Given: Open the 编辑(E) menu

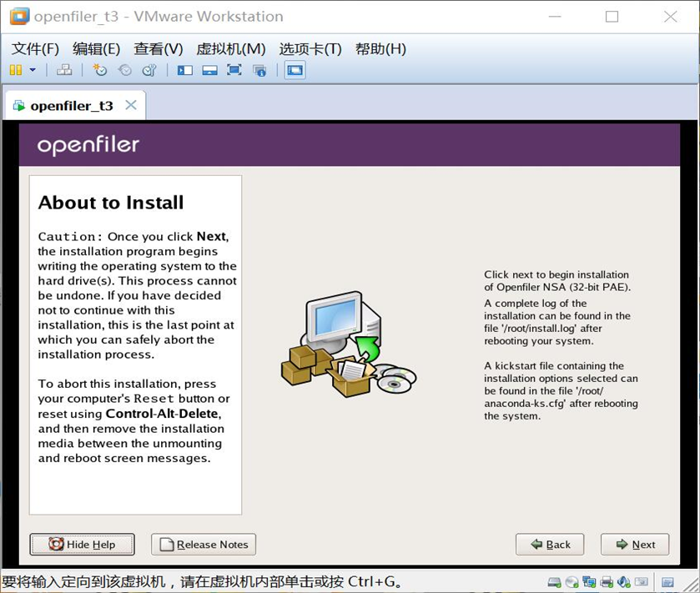Looking at the screenshot, I should point(97,48).
